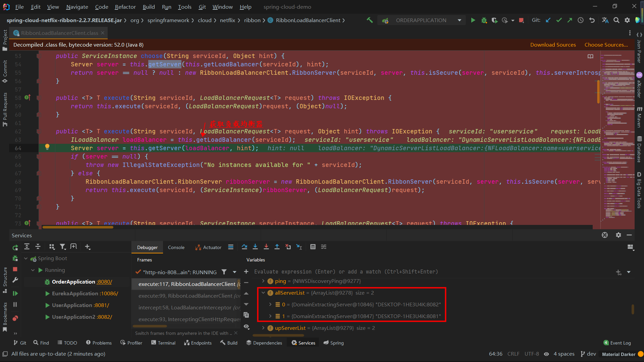Click the Evaluate Expression calculator icon

pos(313,247)
